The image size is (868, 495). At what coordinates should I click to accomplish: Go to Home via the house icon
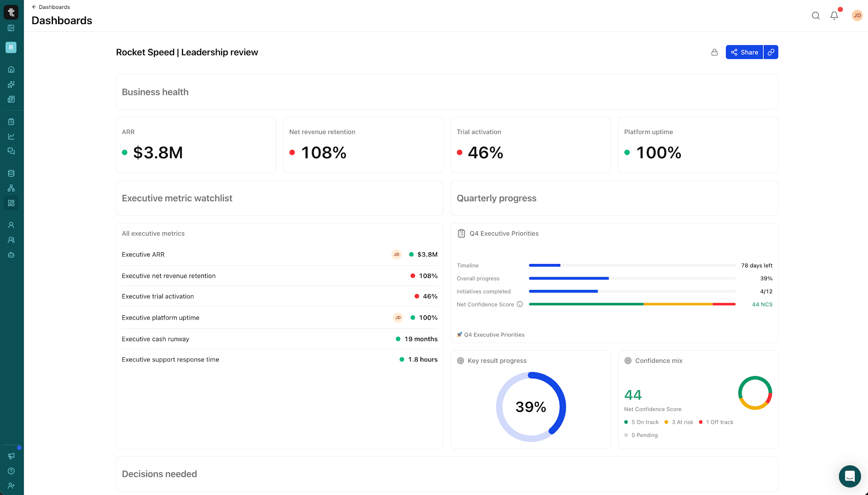point(11,69)
